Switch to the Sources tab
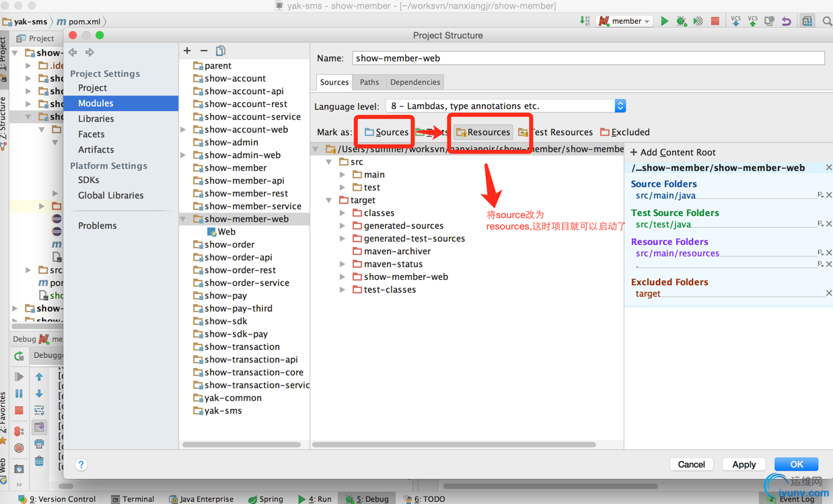This screenshot has height=504, width=833. [x=334, y=82]
